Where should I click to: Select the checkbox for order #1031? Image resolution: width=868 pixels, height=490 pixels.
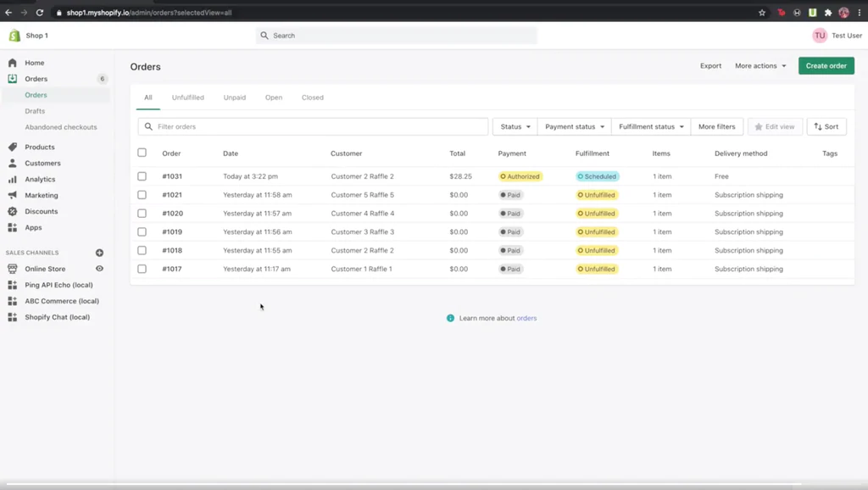coord(142,176)
